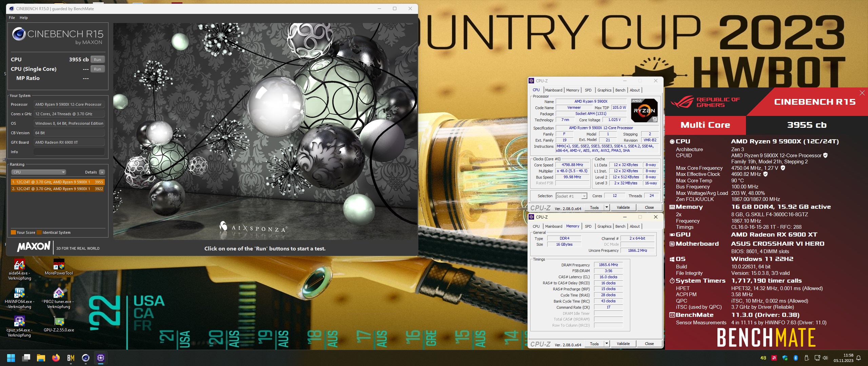The height and width of the screenshot is (366, 868).
Task: Select first ranking entry scoring 3955
Action: 58,182
